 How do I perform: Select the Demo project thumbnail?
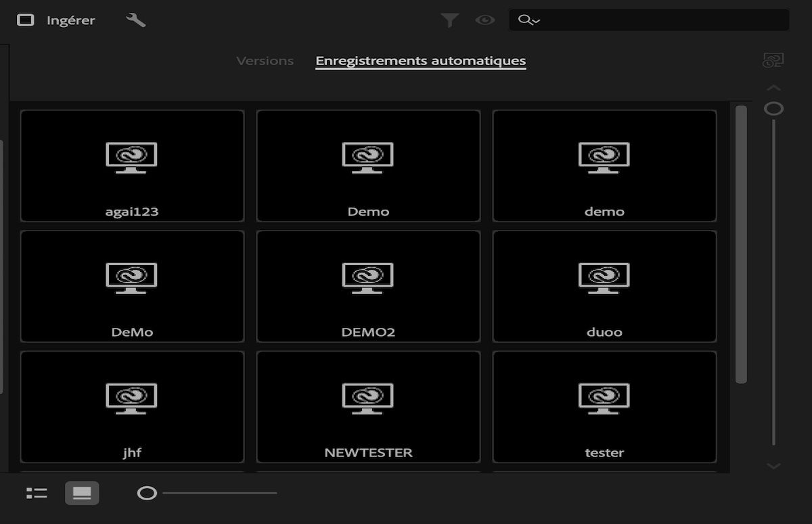coord(368,166)
